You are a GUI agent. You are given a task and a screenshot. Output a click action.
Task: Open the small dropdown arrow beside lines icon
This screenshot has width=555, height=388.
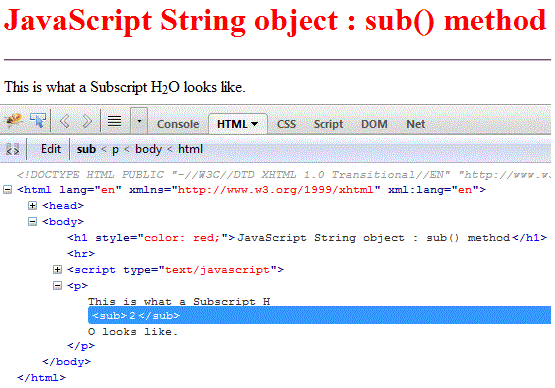click(x=139, y=121)
